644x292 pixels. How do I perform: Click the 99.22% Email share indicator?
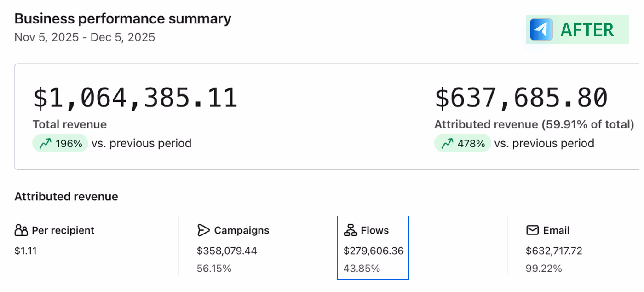click(x=544, y=268)
